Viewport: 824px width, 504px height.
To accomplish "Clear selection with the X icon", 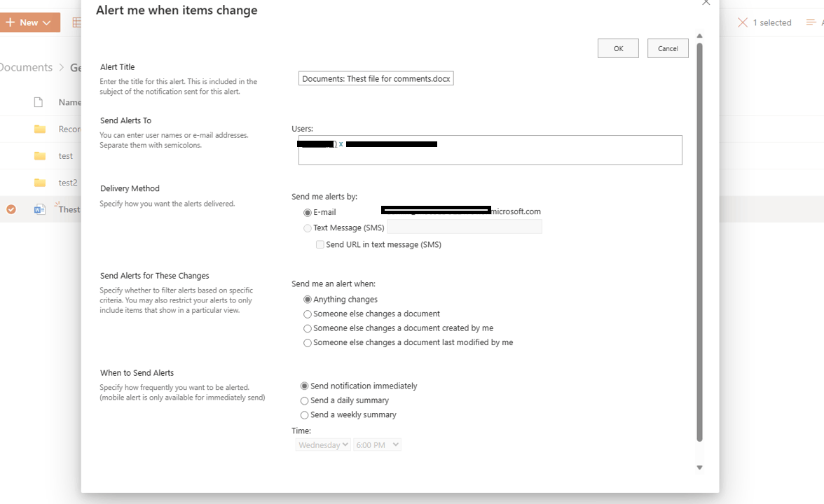I will (743, 22).
